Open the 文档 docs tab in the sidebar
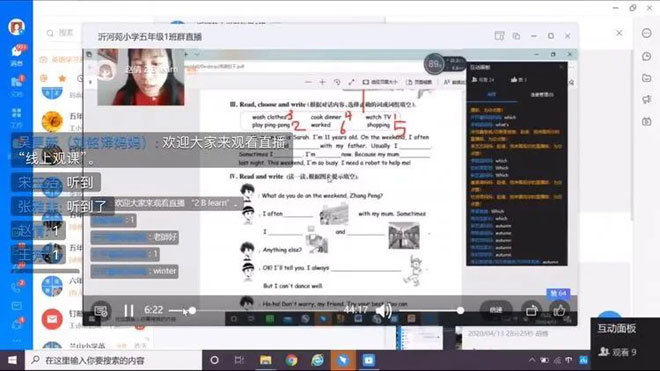 pyautogui.click(x=16, y=86)
